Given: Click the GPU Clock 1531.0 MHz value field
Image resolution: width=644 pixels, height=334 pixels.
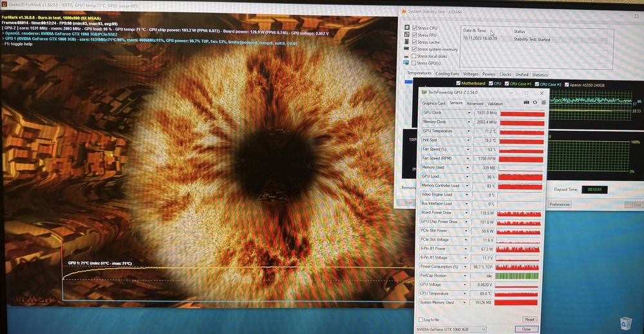Looking at the screenshot, I should point(486,113).
